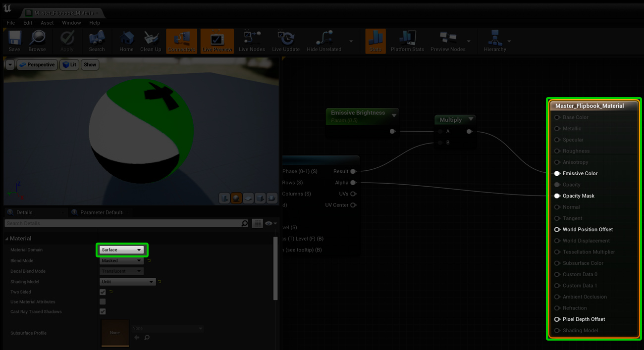Open the Preview Nodes options arrow

tap(469, 41)
